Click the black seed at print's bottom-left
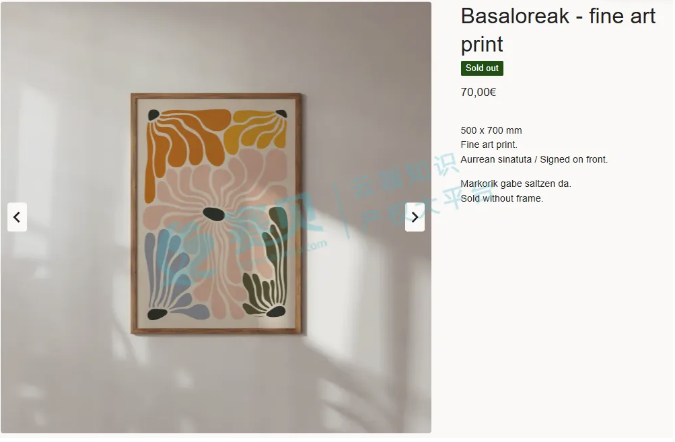This screenshot has width=675, height=442. pos(157,314)
